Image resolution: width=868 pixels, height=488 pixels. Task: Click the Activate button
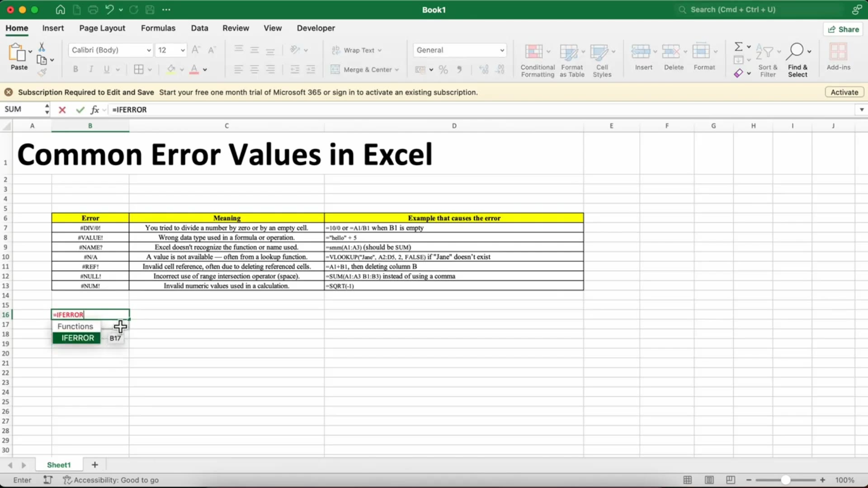coord(844,92)
